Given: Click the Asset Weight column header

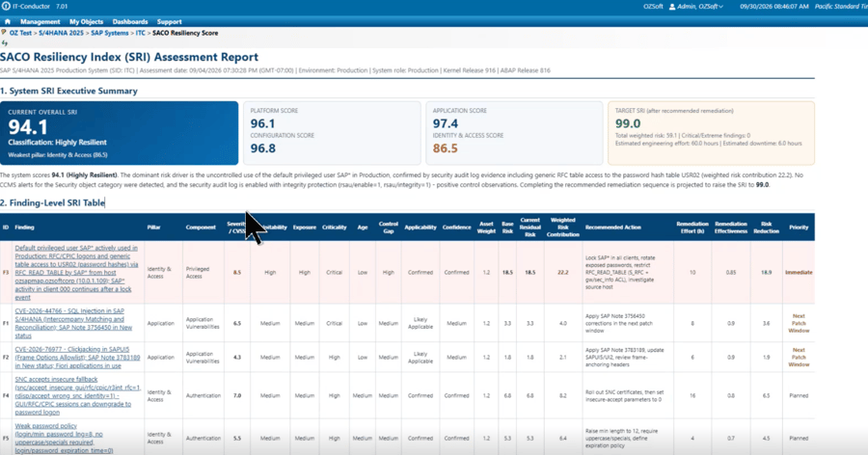Looking at the screenshot, I should [x=486, y=227].
